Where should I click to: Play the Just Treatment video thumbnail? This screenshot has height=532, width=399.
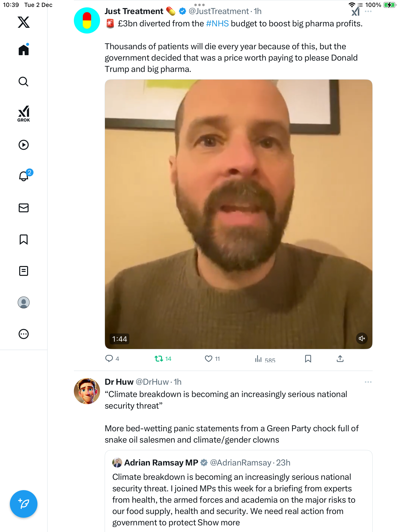[238, 214]
